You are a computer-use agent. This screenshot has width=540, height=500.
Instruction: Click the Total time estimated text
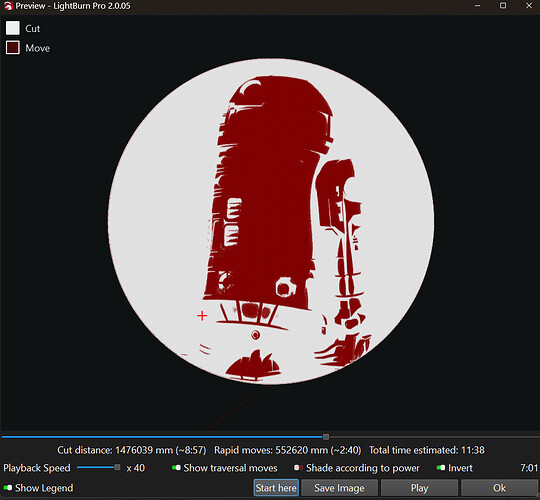point(427,450)
